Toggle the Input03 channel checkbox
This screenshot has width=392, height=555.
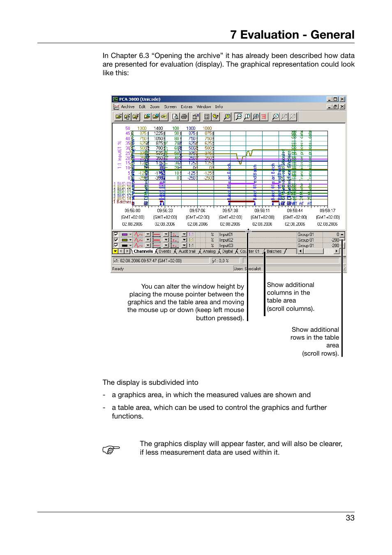click(116, 245)
